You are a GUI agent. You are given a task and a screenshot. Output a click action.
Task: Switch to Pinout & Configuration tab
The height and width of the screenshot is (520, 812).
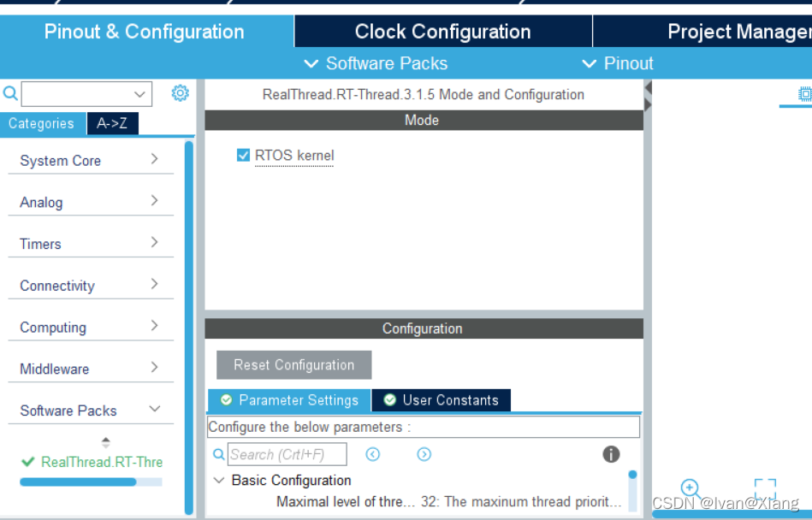click(145, 32)
